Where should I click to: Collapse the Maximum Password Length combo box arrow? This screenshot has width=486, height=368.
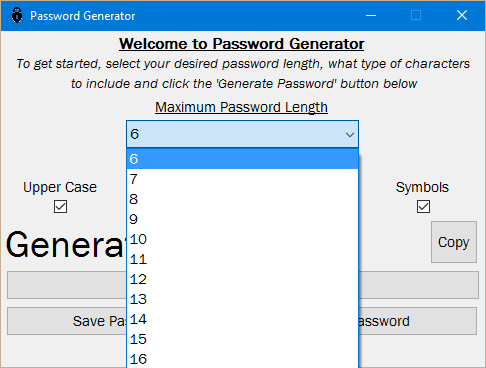click(x=350, y=134)
